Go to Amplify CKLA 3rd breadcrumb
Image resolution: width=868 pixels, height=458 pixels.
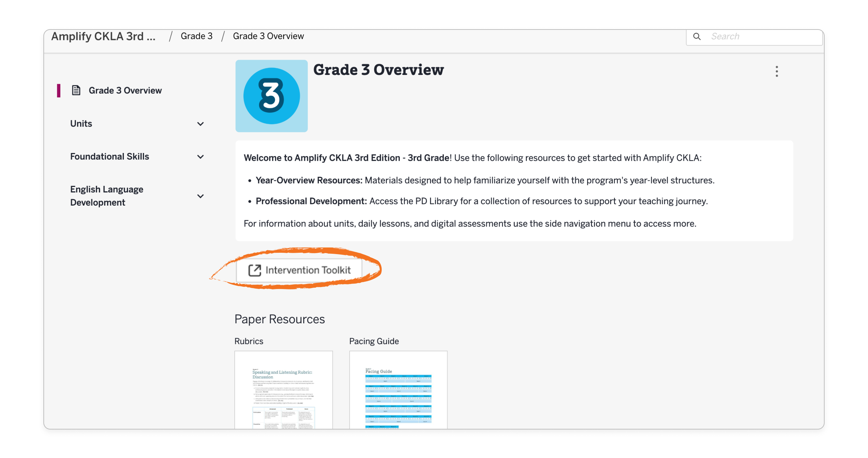click(x=103, y=36)
